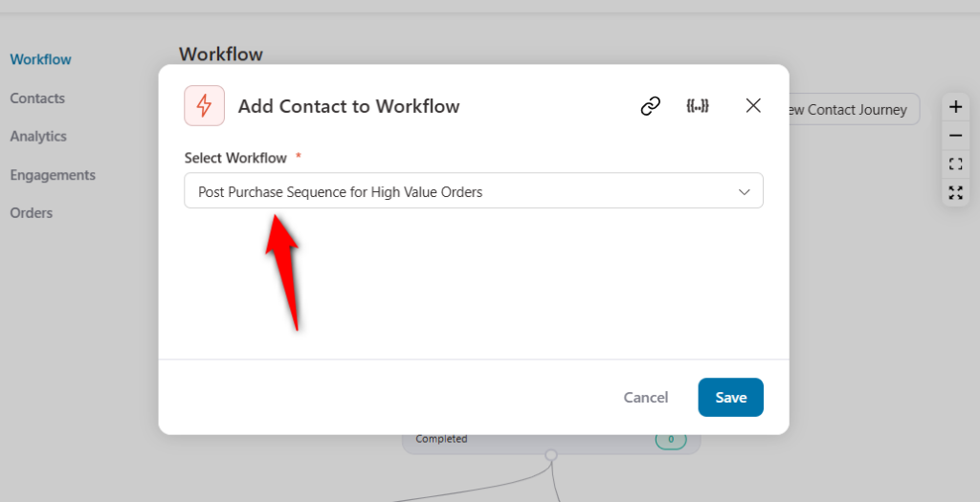
Task: Click the green 0 count badge
Action: [x=671, y=440]
